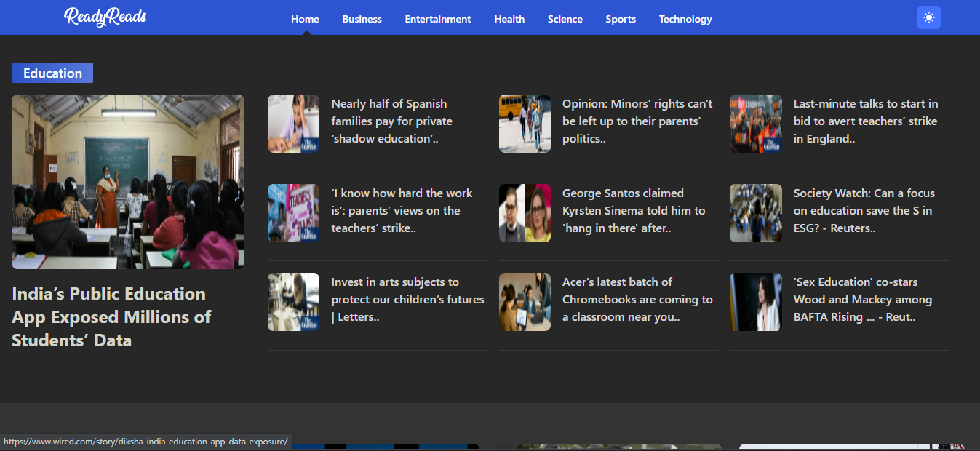980x451 pixels.
Task: Click the Education category badge
Action: click(x=52, y=73)
